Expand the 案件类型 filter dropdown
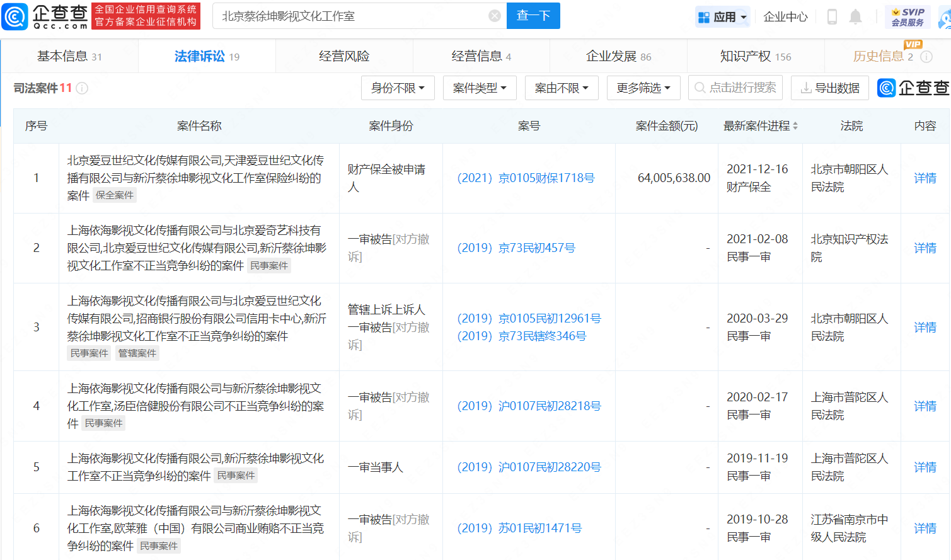 (x=480, y=88)
